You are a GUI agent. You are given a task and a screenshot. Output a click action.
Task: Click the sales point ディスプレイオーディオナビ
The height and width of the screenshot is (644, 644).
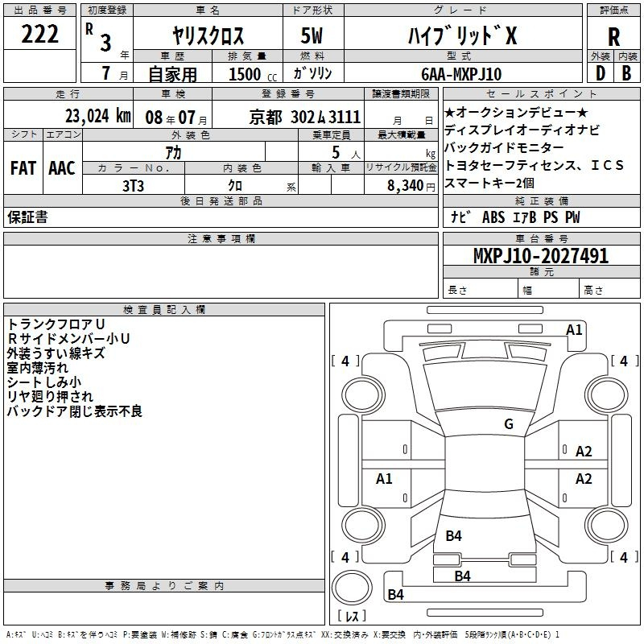[522, 130]
